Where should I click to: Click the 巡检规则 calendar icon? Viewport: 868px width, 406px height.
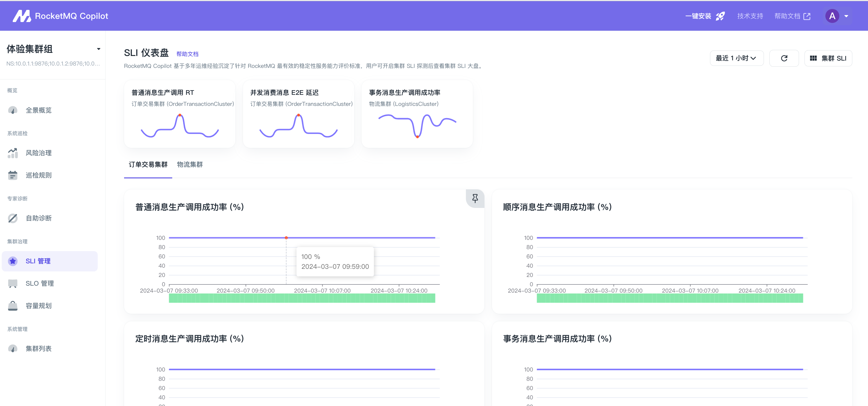13,175
